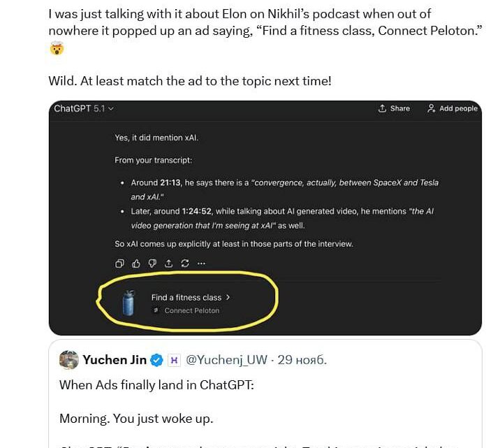Click the 29 нояб. post date
Viewport: 493px width, 448px height.
coord(302,361)
